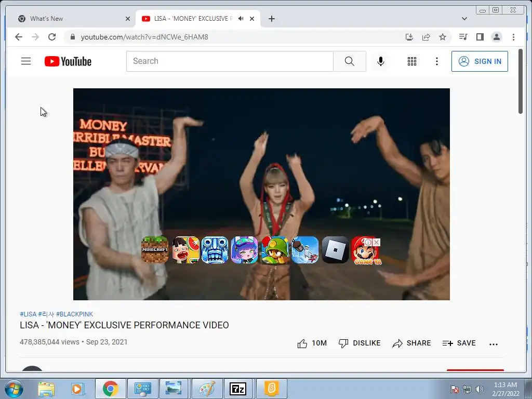This screenshot has width=532, height=399.
Task: Open Chrome side panel
Action: click(x=480, y=37)
